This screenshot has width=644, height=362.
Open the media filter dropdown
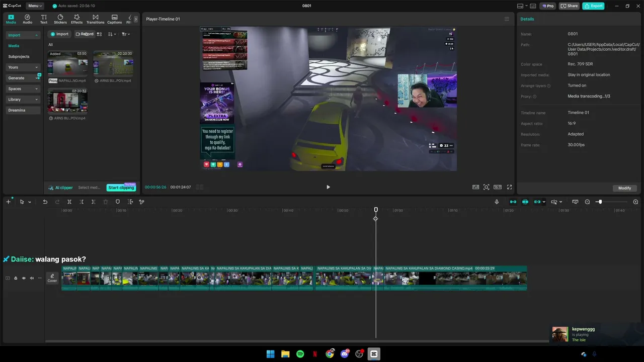tap(126, 34)
